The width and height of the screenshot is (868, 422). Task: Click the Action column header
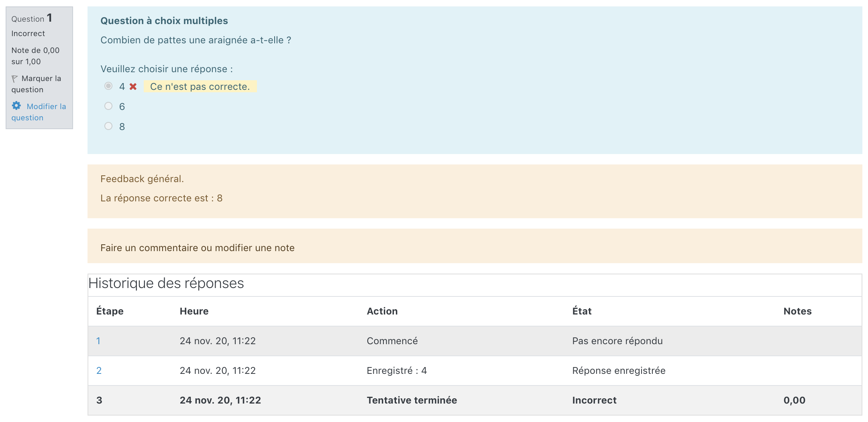[382, 311]
